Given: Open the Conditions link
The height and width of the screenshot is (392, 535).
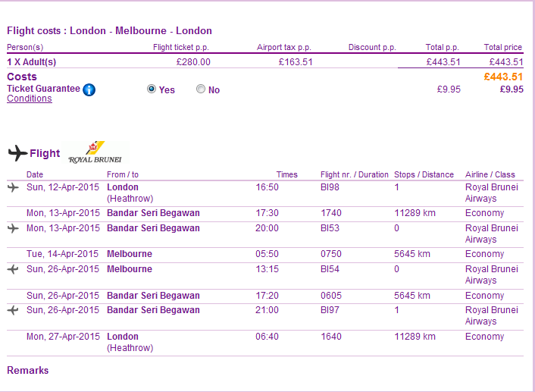Looking at the screenshot, I should point(30,99).
